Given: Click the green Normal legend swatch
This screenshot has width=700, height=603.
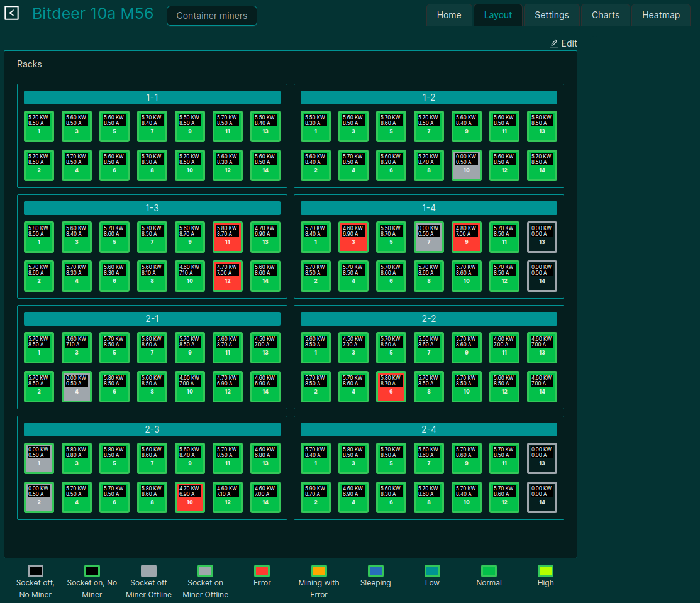Looking at the screenshot, I should [x=489, y=571].
